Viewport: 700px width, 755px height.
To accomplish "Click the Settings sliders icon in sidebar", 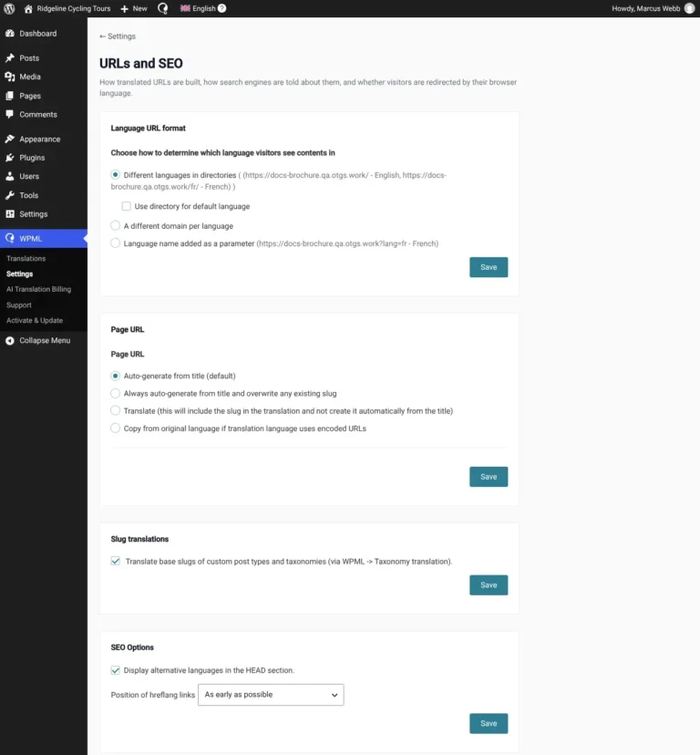I will tap(10, 213).
